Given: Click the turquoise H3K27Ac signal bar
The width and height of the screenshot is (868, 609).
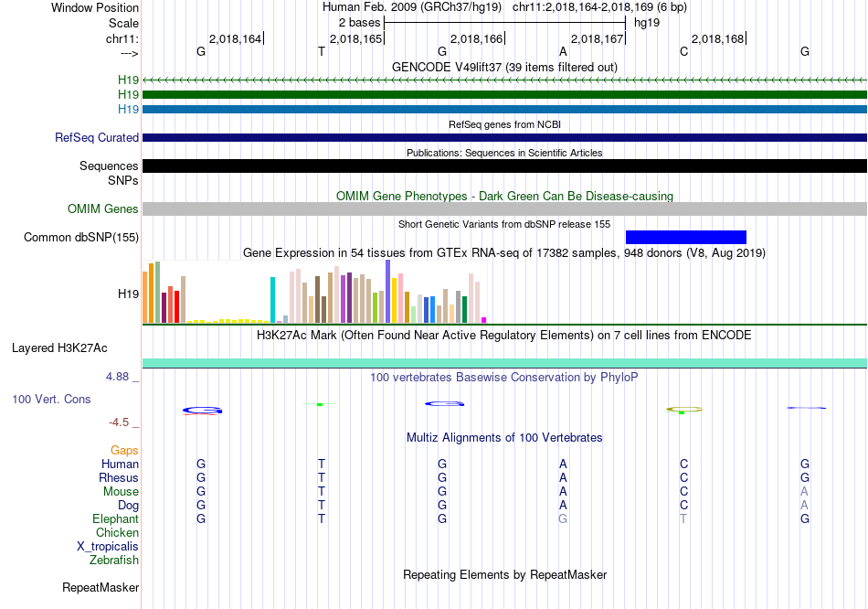Looking at the screenshot, I should [504, 363].
